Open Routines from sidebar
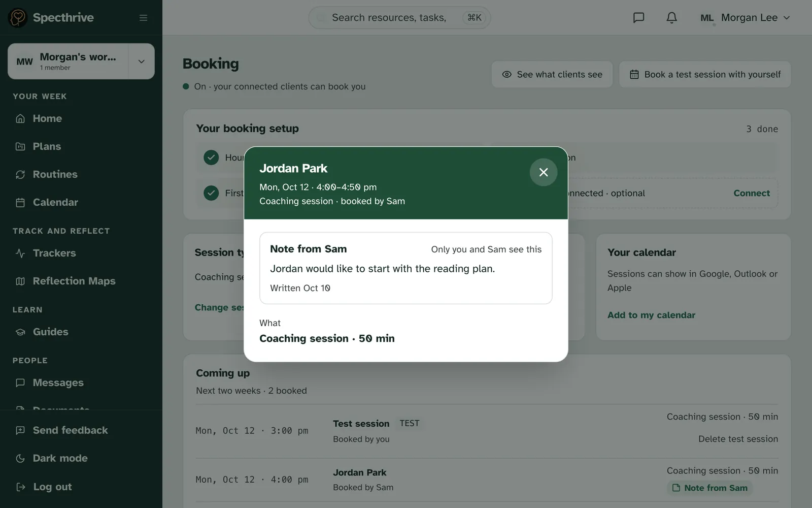812x508 pixels. 81,174
